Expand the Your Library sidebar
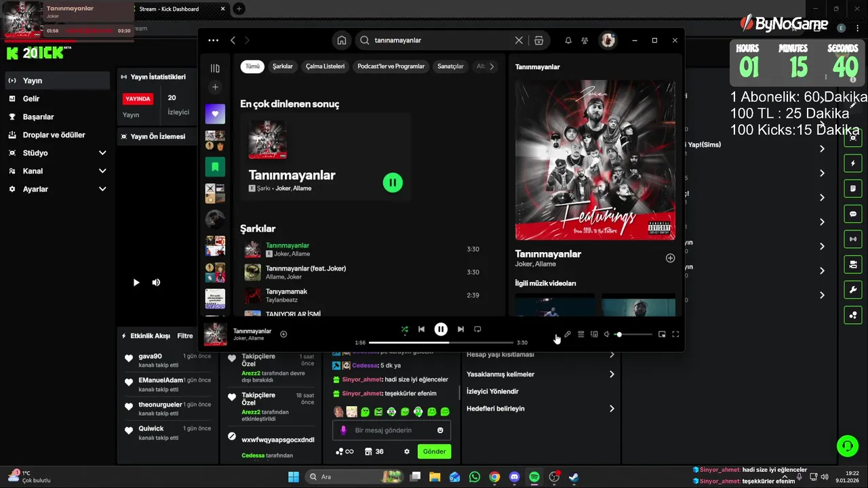The width and height of the screenshot is (868, 488). pyautogui.click(x=215, y=68)
